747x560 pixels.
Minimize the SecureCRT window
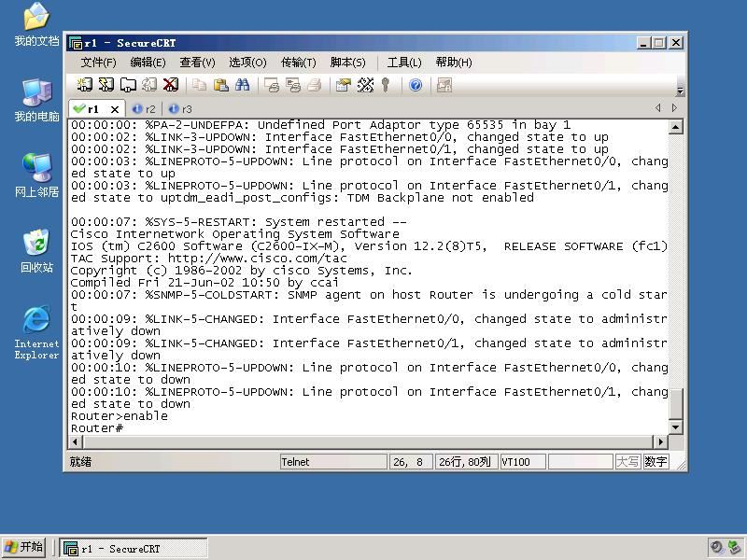coord(643,43)
